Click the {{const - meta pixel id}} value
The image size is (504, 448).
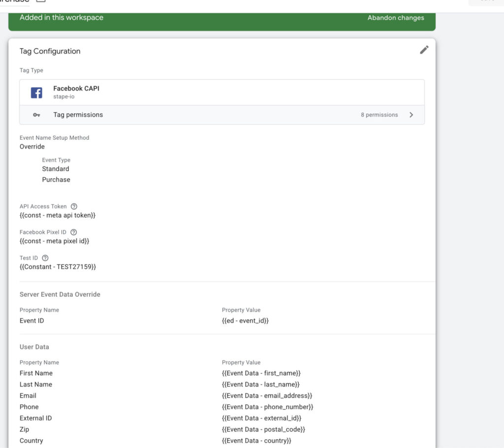pyautogui.click(x=54, y=241)
